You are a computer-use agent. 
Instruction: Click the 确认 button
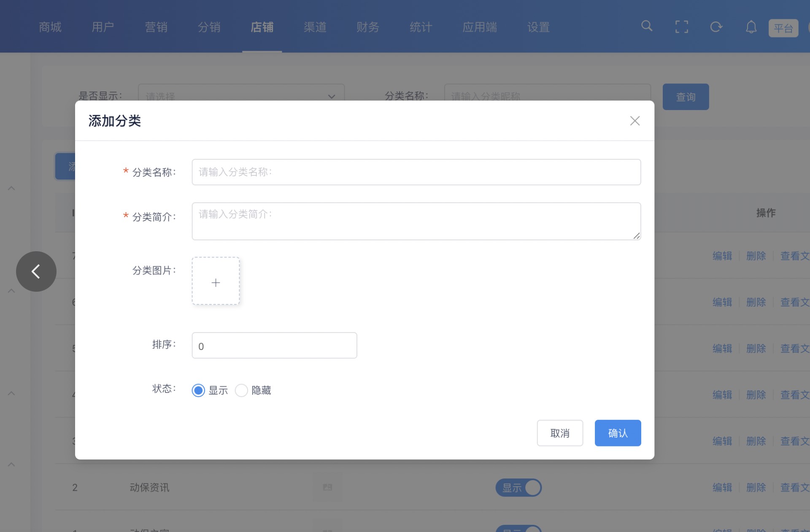[618, 433]
